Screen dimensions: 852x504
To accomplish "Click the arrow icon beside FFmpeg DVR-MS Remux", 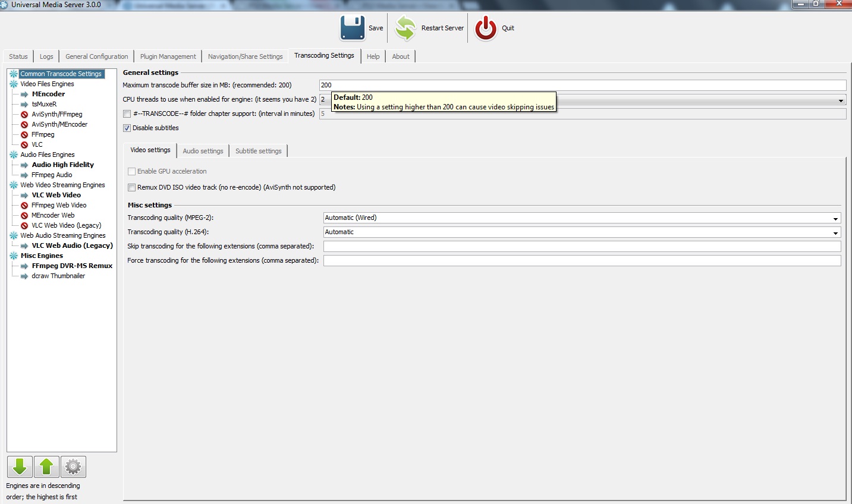I will click(24, 266).
